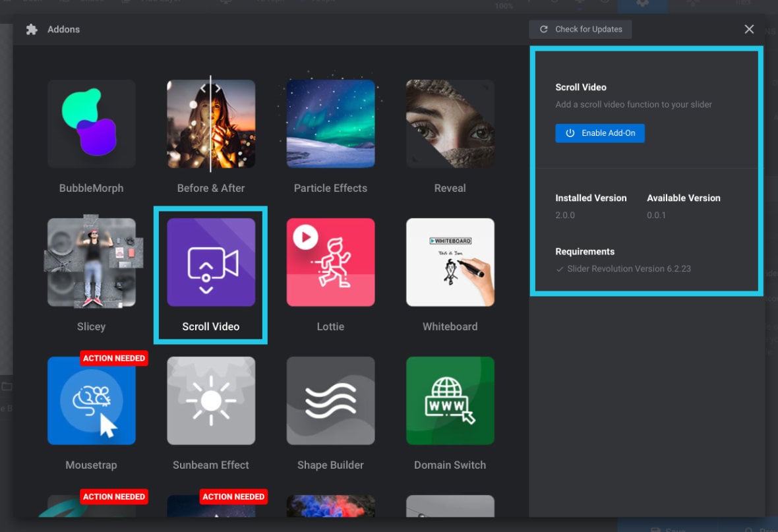Viewport: 778px width, 532px height.
Task: Open the Whiteboard addon
Action: click(x=450, y=262)
